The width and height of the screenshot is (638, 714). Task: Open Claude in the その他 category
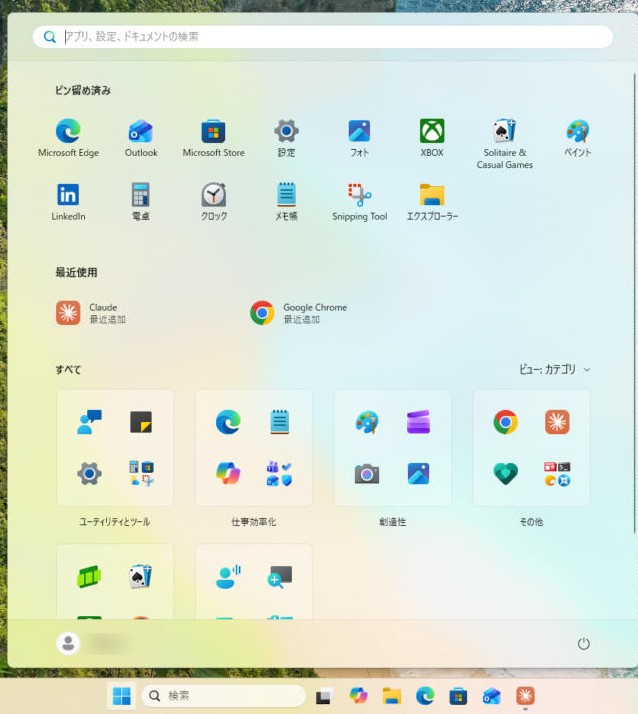click(557, 422)
